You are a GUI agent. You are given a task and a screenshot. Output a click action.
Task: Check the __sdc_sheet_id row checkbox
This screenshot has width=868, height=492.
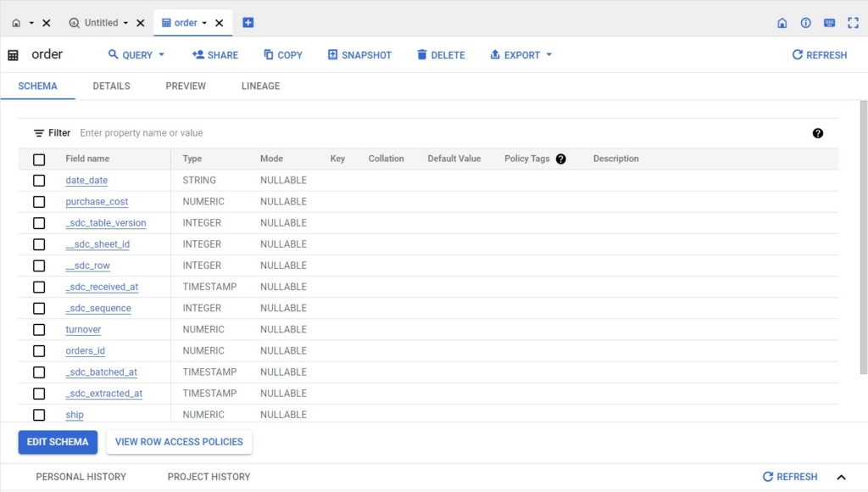[39, 244]
